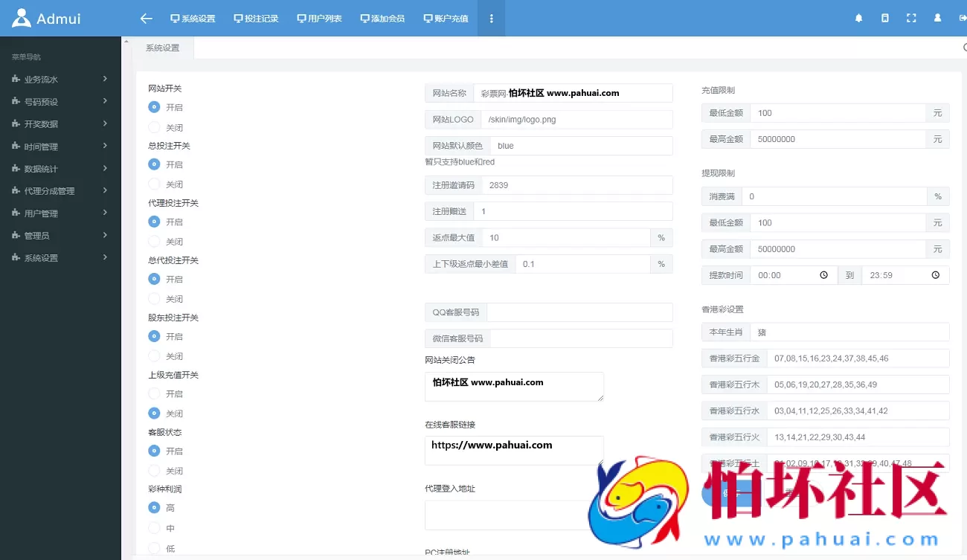The width and height of the screenshot is (967, 560).
Task: Open the 账户充值 top menu item
Action: (x=446, y=19)
